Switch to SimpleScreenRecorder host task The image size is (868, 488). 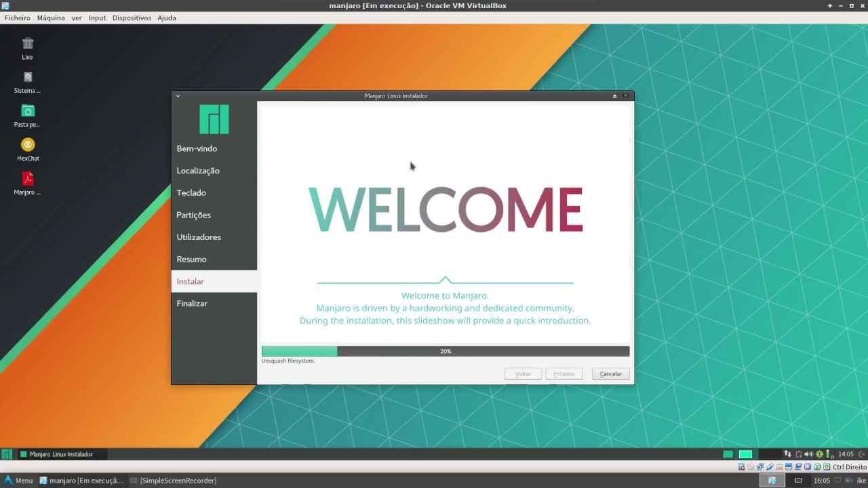[x=174, y=480]
